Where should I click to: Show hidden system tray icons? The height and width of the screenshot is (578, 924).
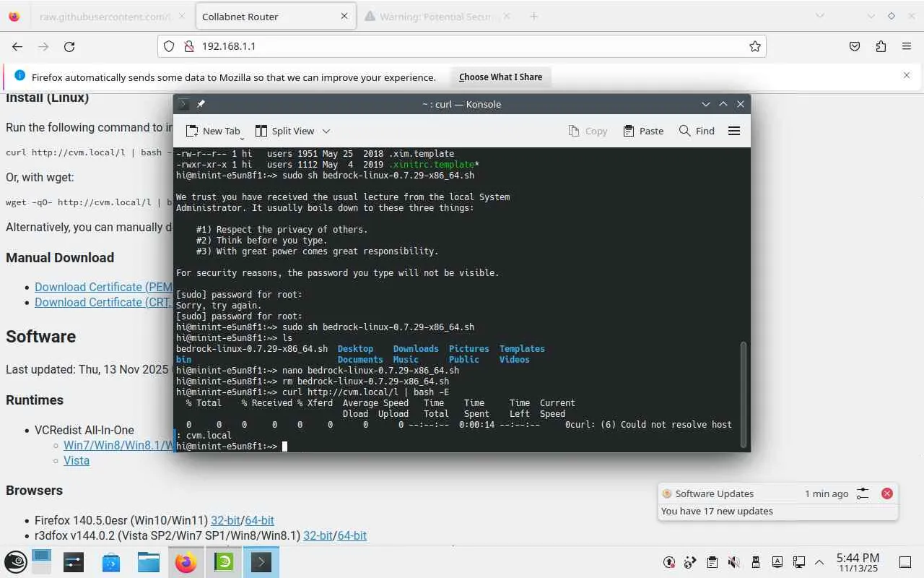[x=819, y=562]
